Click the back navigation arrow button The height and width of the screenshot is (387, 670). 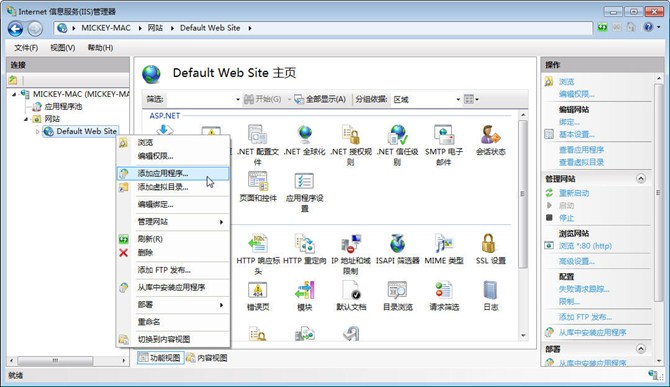click(15, 29)
